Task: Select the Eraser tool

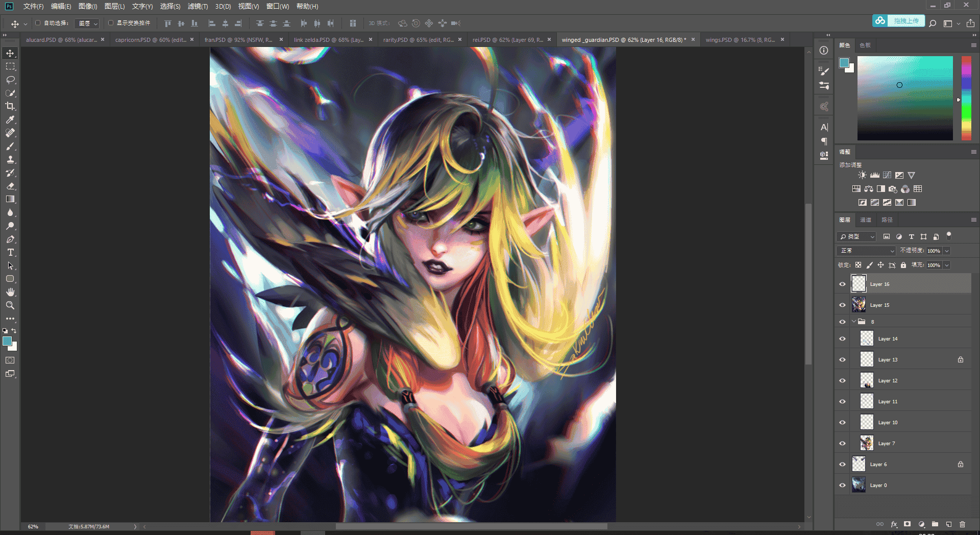Action: (x=10, y=186)
